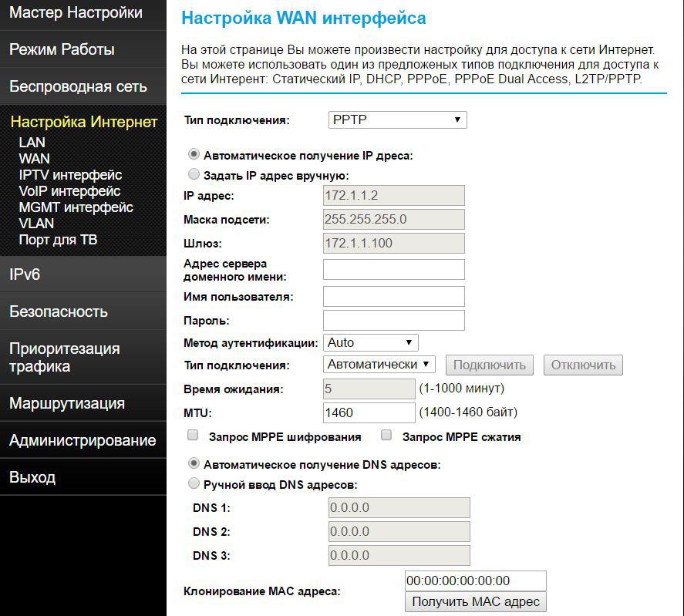Enable Запрос MPPE сжатия checkbox
684x616 pixels.
(386, 435)
